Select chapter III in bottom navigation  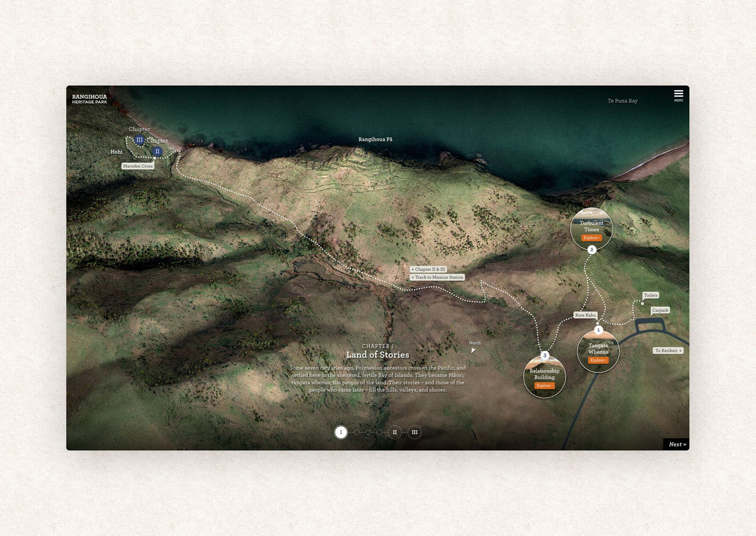[414, 432]
